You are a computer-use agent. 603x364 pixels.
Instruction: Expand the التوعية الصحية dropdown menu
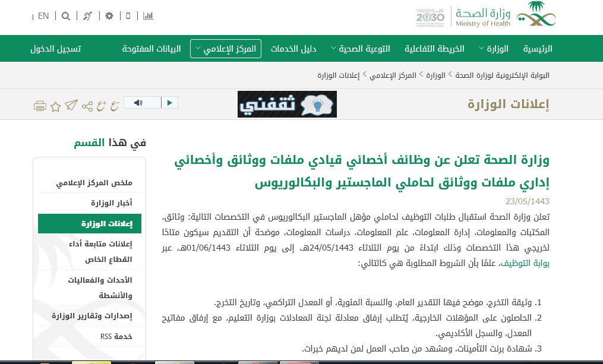click(361, 49)
